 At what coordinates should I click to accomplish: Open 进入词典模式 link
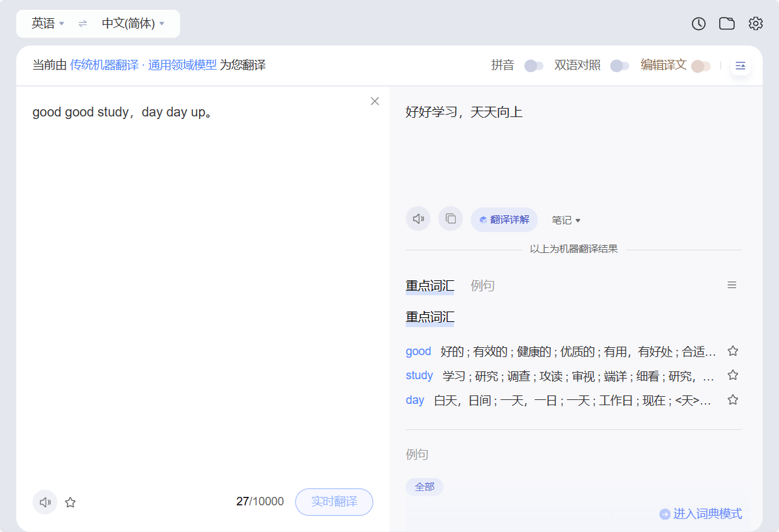coord(701,514)
